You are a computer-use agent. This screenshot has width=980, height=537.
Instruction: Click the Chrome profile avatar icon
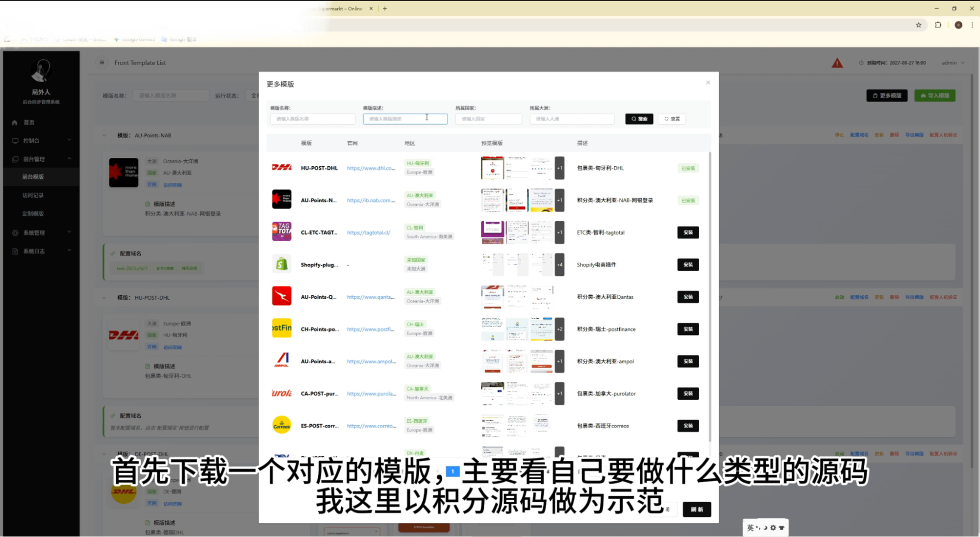coord(958,25)
